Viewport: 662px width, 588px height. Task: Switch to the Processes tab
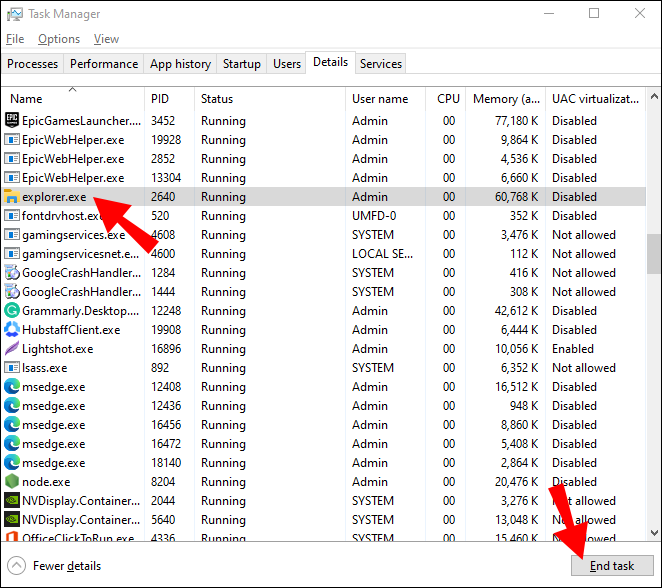pos(33,64)
